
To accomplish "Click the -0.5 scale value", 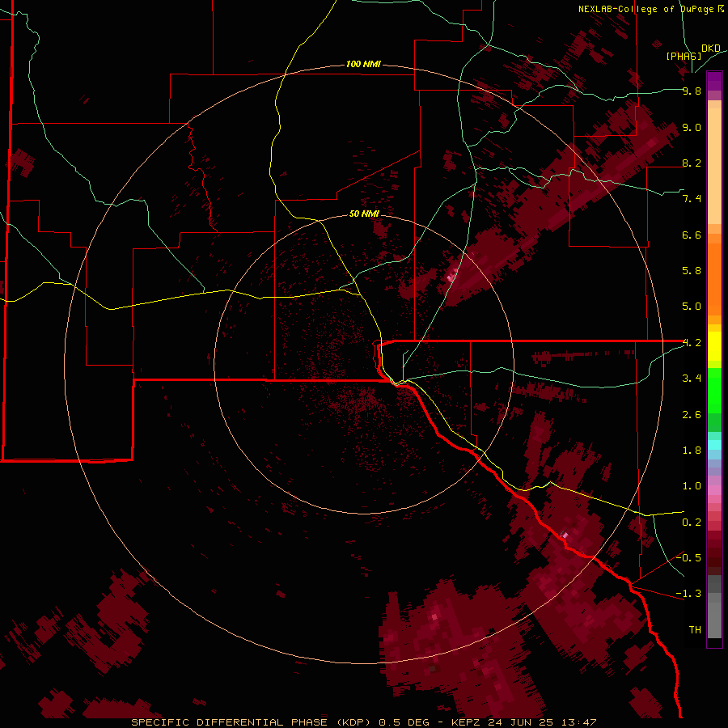I will click(x=688, y=558).
